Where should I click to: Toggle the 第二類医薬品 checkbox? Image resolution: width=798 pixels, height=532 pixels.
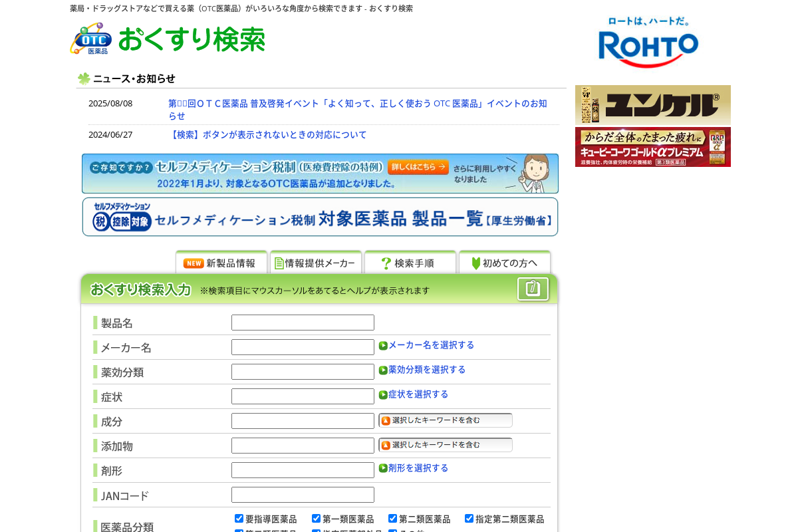[x=393, y=519]
